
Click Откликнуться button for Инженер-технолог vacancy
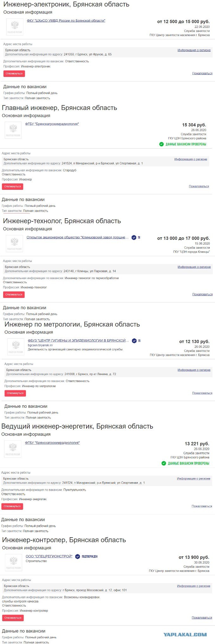pyautogui.click(x=14, y=295)
